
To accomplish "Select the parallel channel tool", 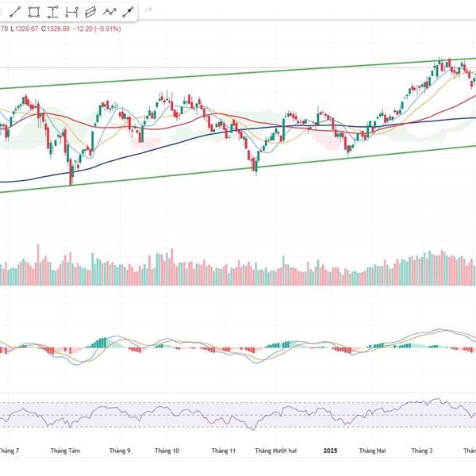I will [90, 12].
